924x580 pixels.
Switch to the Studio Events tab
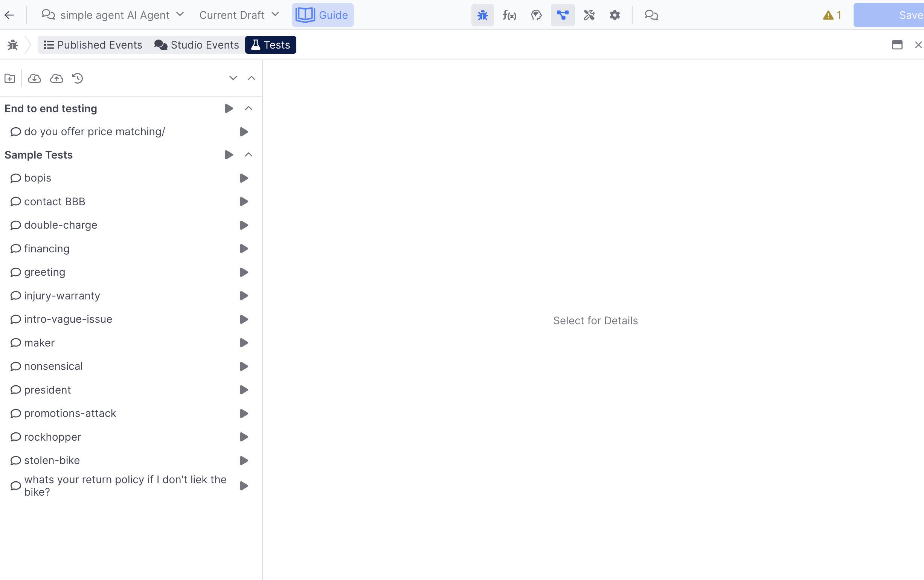197,45
